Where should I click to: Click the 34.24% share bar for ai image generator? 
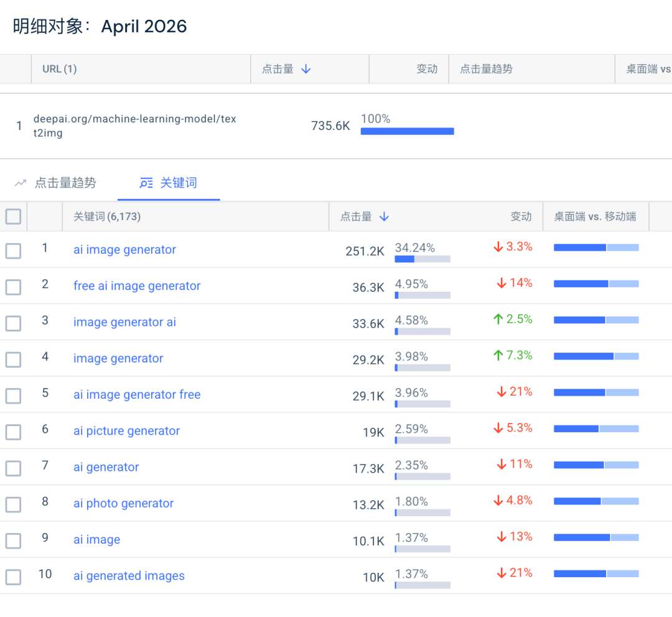[x=422, y=259]
